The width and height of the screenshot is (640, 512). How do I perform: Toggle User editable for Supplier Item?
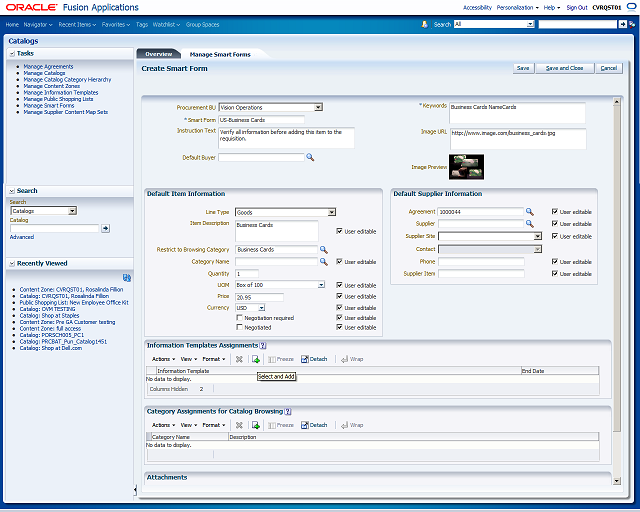point(555,274)
